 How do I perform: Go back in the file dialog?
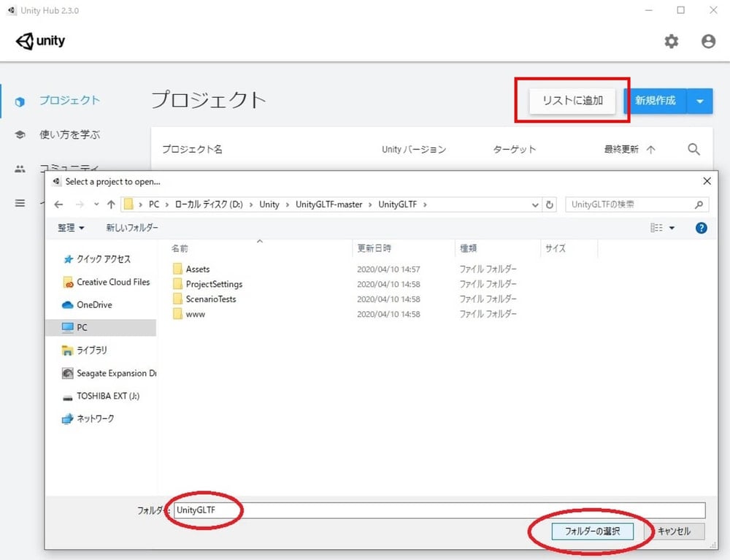[x=58, y=204]
